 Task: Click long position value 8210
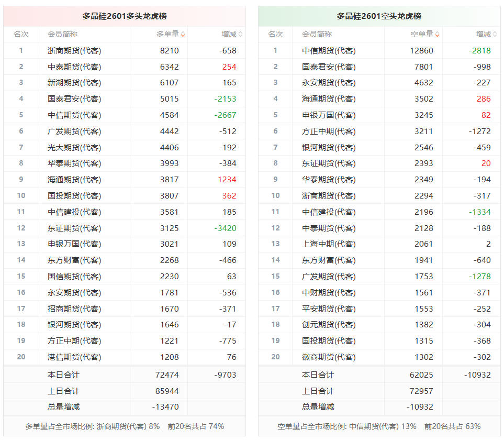pyautogui.click(x=170, y=50)
